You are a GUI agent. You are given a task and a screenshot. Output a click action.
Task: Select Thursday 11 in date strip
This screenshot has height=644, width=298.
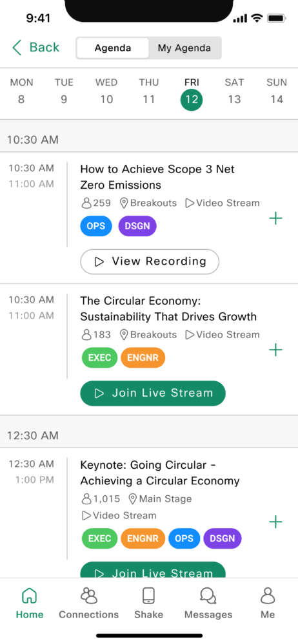pyautogui.click(x=149, y=91)
